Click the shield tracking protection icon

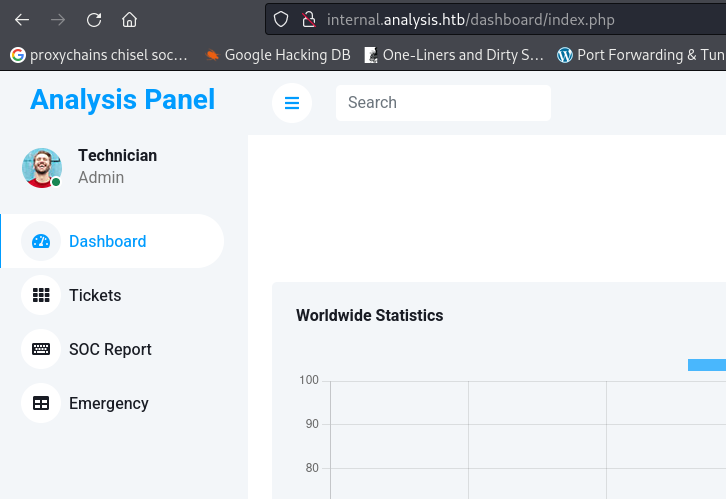pos(281,19)
